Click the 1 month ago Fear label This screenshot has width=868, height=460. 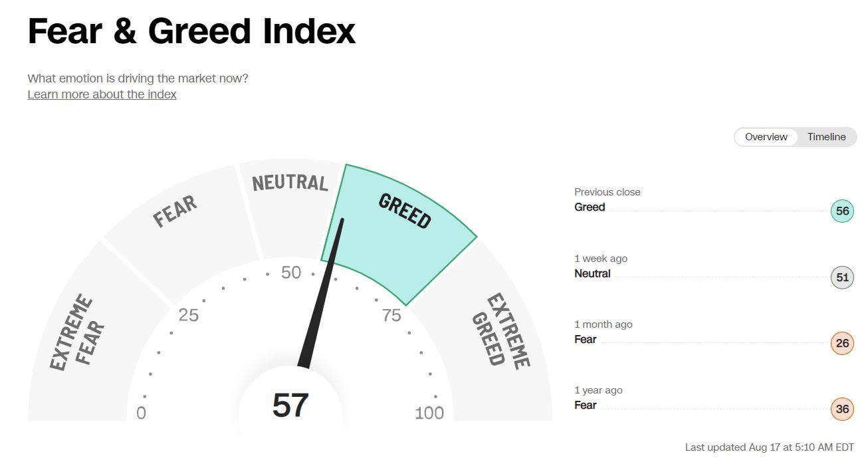[x=586, y=339]
